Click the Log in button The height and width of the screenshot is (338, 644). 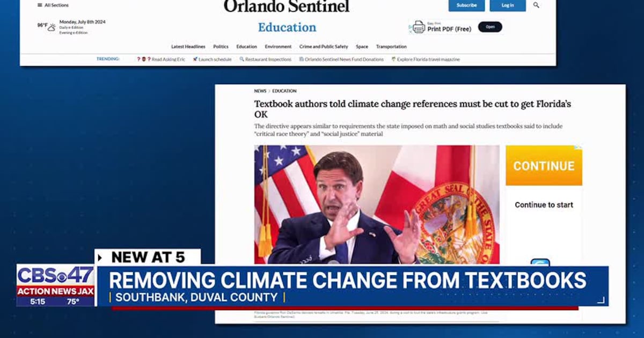(x=508, y=5)
